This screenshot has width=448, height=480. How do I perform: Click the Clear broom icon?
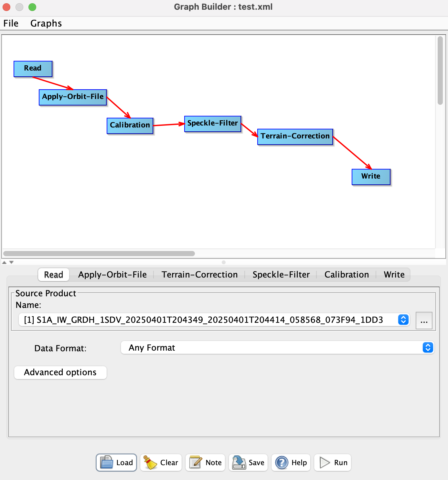pos(150,463)
